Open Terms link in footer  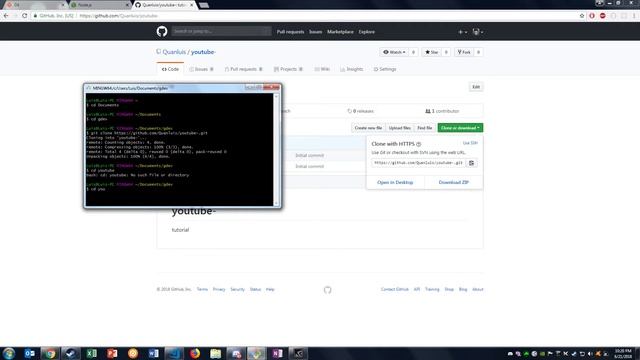coord(202,289)
